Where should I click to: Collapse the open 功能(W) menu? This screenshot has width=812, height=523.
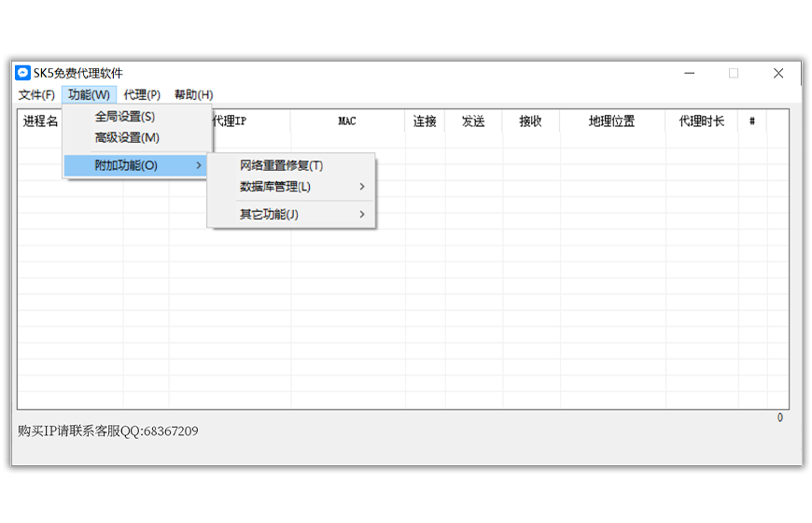click(x=89, y=94)
